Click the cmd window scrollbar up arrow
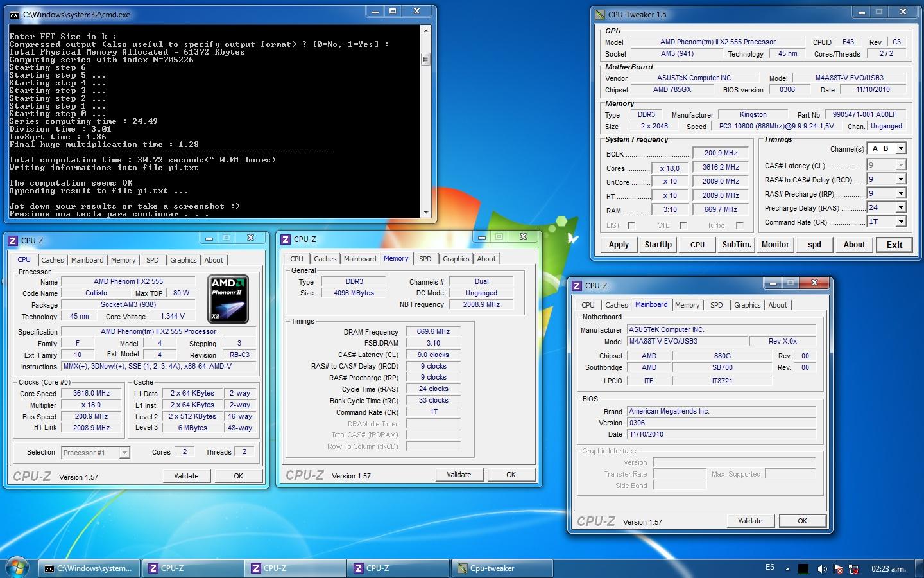 tap(425, 30)
